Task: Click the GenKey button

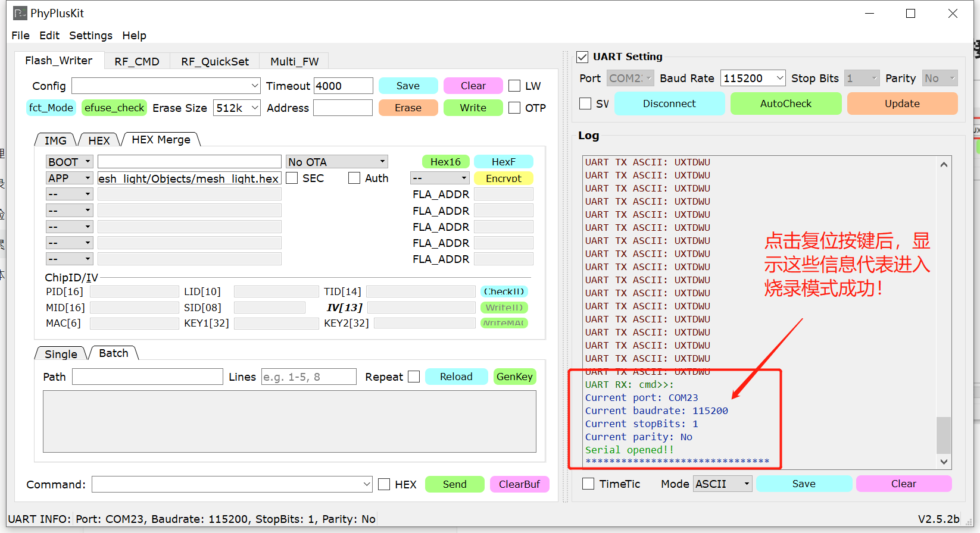Action: click(514, 377)
